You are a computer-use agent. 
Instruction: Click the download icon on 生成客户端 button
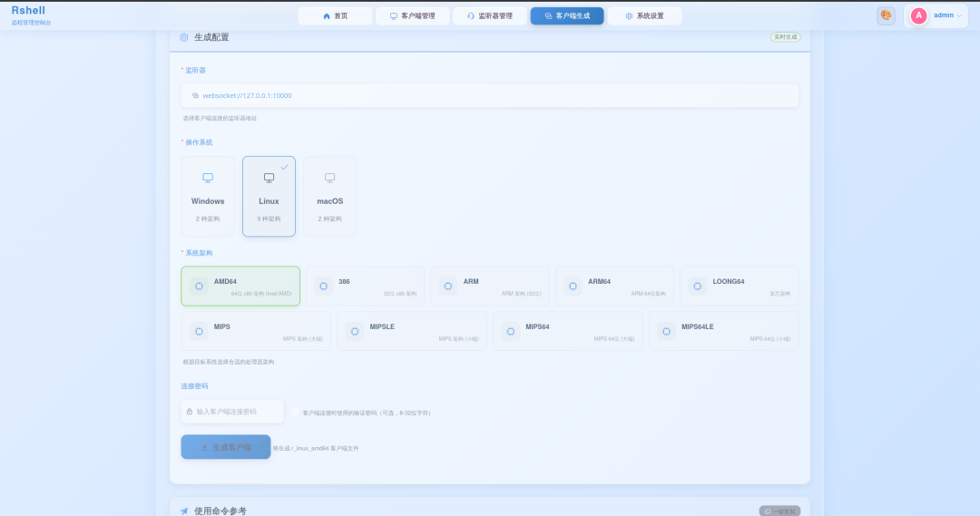coord(204,447)
